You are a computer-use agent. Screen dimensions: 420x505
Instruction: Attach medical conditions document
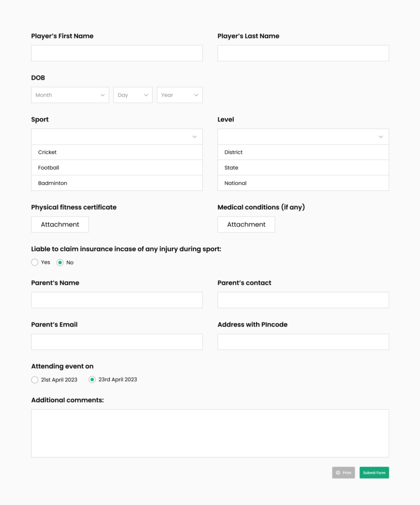246,224
